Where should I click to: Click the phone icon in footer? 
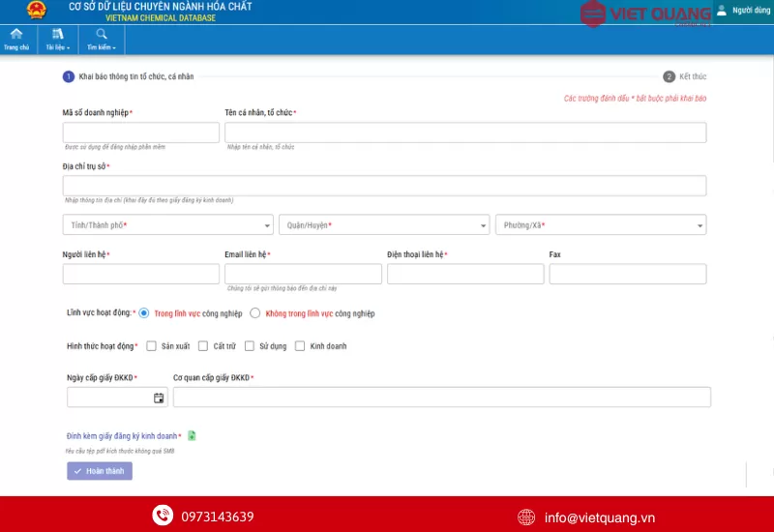click(x=162, y=517)
